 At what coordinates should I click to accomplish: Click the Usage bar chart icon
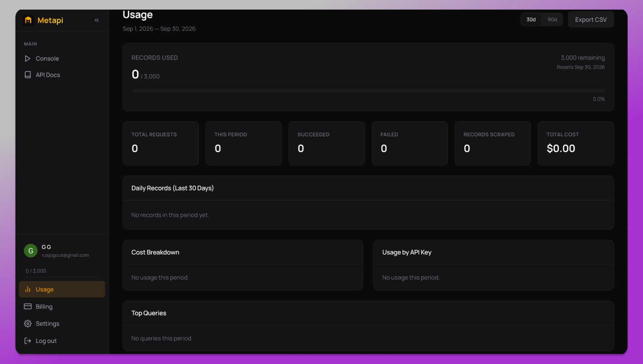(x=28, y=289)
